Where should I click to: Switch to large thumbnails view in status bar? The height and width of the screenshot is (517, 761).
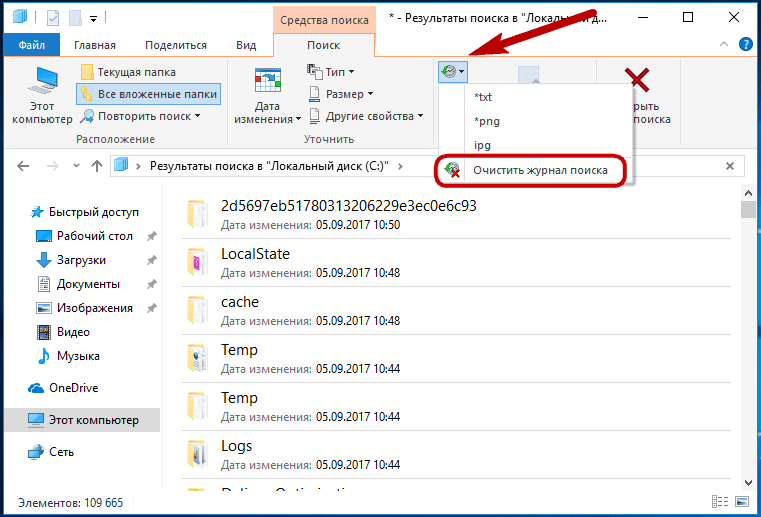coord(742,502)
